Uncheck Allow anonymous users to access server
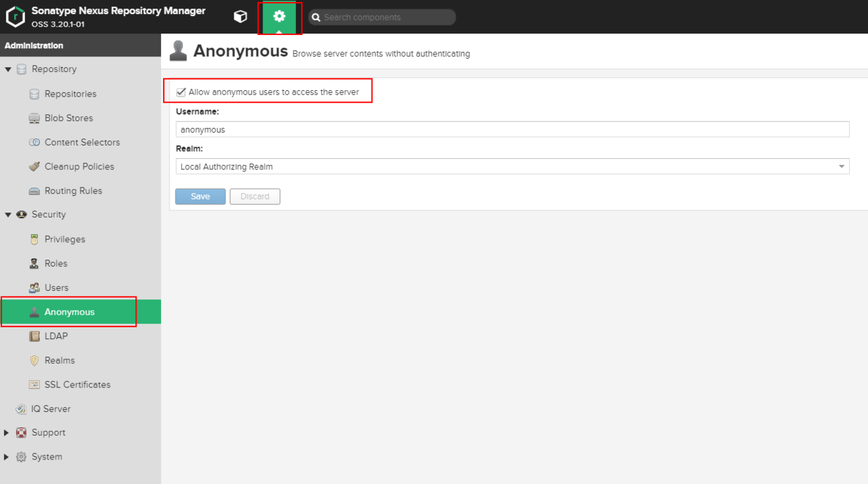The height and width of the screenshot is (484, 868). click(181, 92)
